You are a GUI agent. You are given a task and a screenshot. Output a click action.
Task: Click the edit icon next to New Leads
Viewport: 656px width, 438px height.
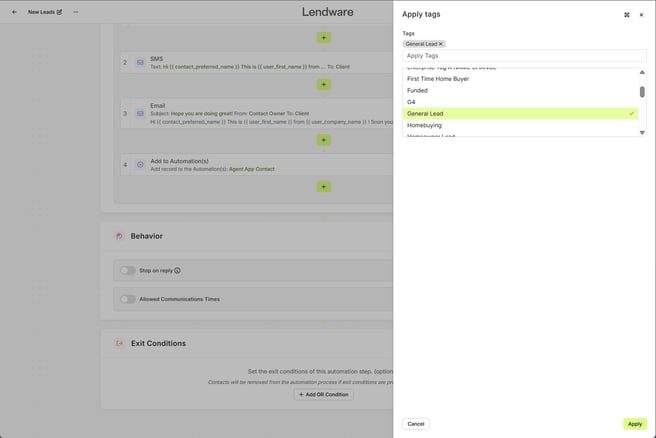(59, 12)
